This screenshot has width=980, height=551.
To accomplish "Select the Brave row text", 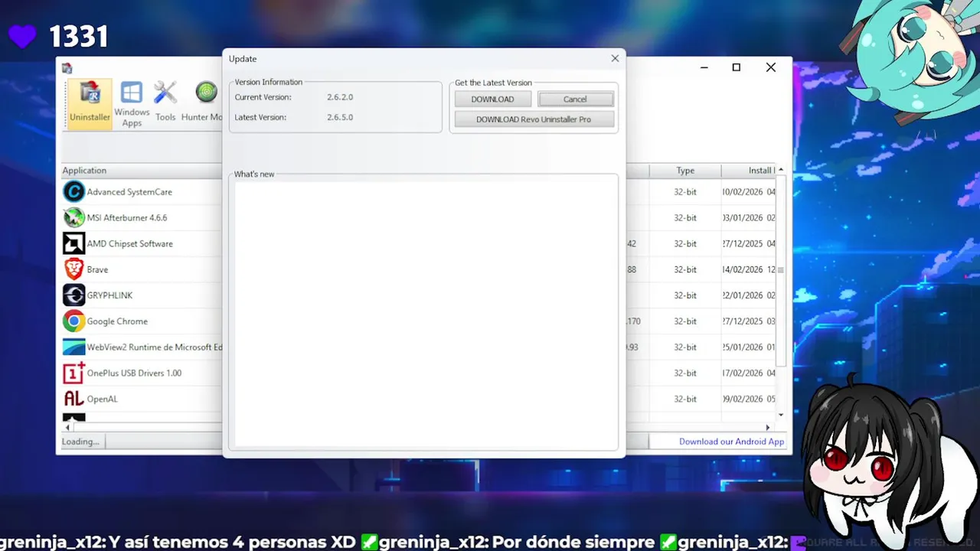I will click(97, 269).
